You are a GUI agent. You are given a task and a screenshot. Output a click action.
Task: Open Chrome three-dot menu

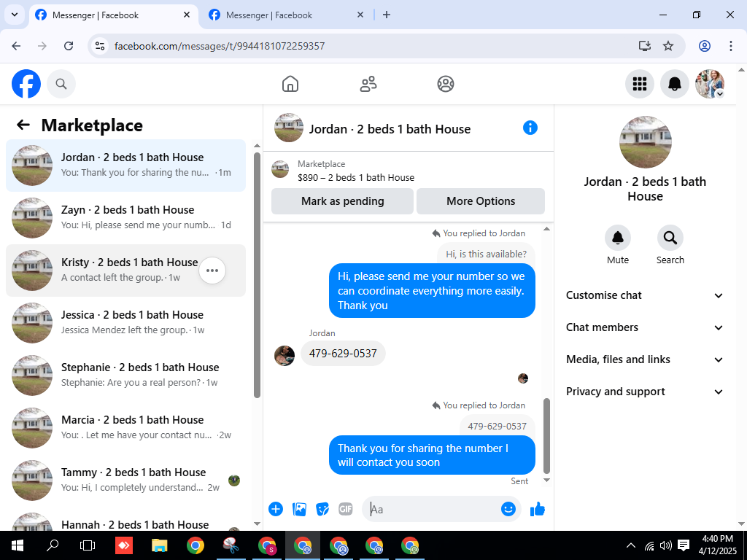731,46
